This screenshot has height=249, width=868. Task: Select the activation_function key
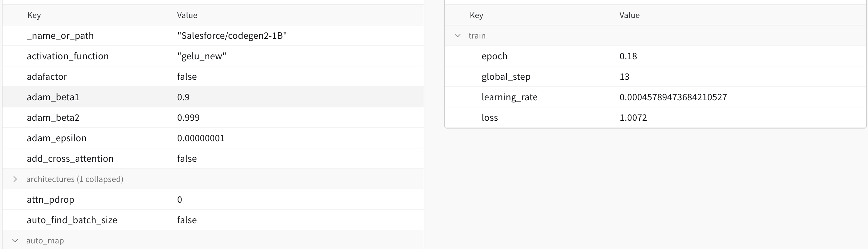click(x=68, y=56)
